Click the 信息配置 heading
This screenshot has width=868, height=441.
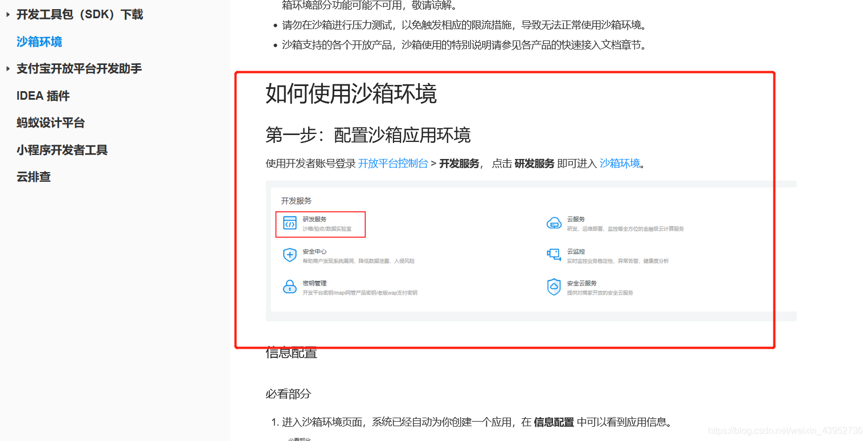(x=291, y=353)
